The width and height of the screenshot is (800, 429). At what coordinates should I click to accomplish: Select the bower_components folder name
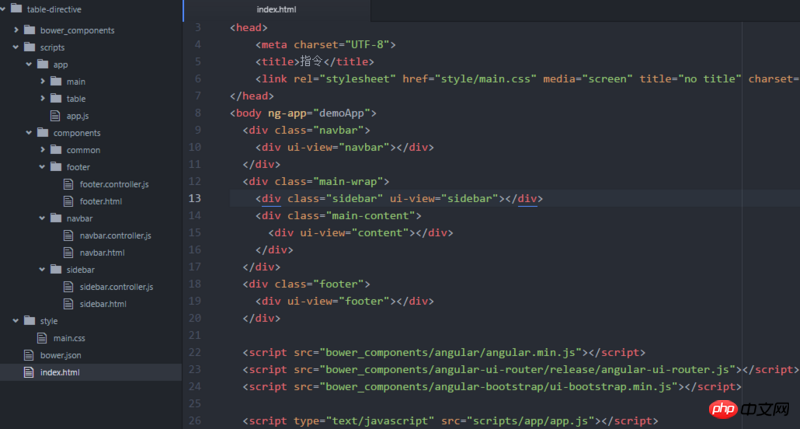click(78, 31)
